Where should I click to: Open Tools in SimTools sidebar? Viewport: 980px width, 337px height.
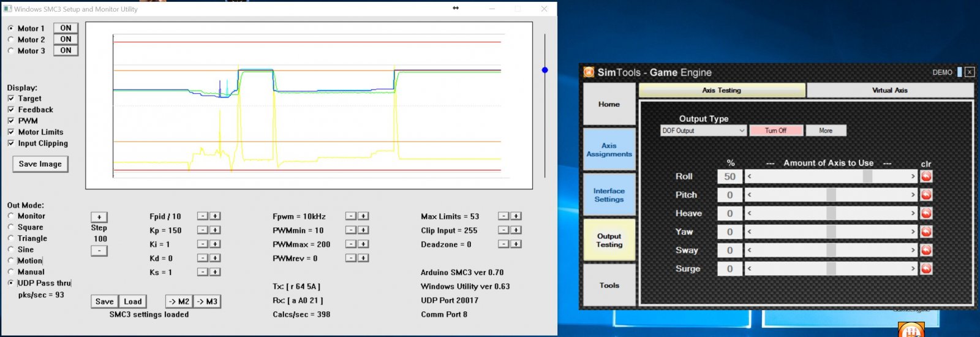coord(609,285)
